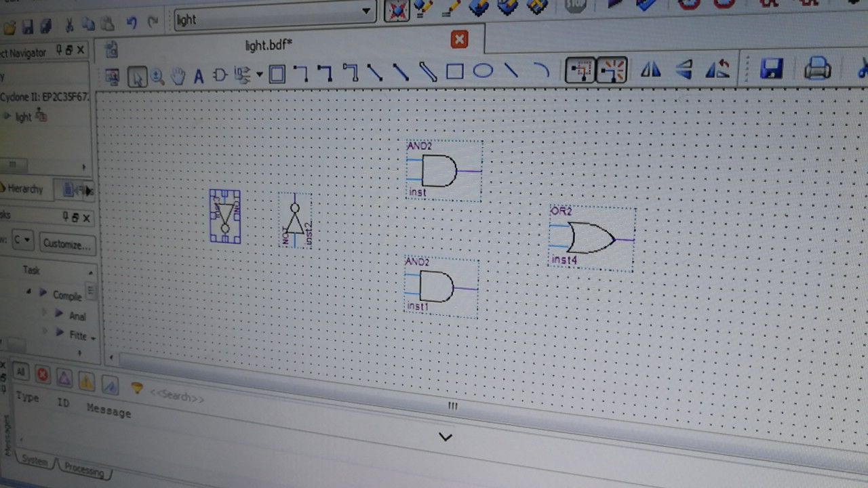Close the Tasks panel
Viewport: 868px width, 488px height.
point(87,218)
